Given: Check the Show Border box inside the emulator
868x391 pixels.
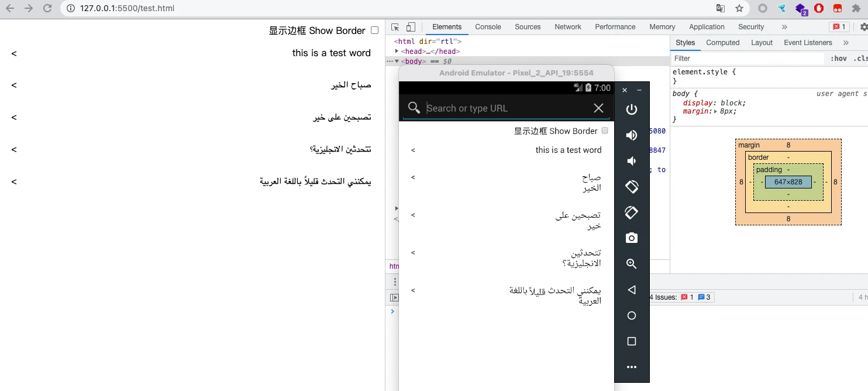Looking at the screenshot, I should click(x=605, y=131).
